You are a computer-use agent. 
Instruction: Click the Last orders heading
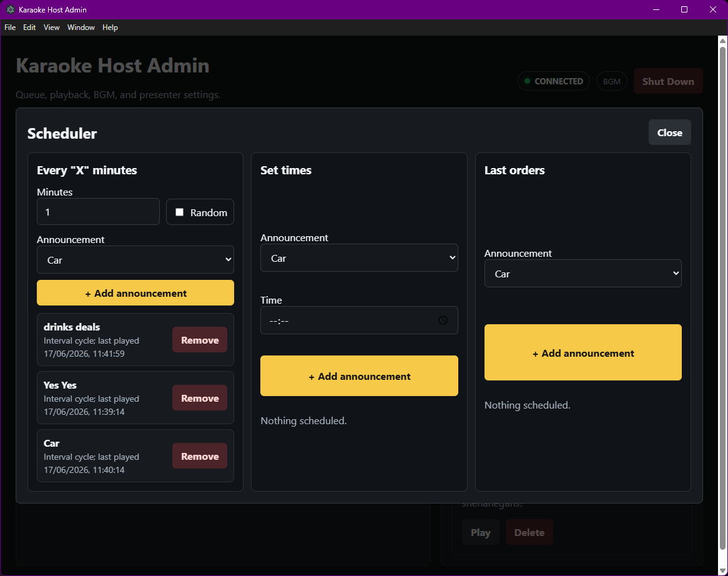514,170
